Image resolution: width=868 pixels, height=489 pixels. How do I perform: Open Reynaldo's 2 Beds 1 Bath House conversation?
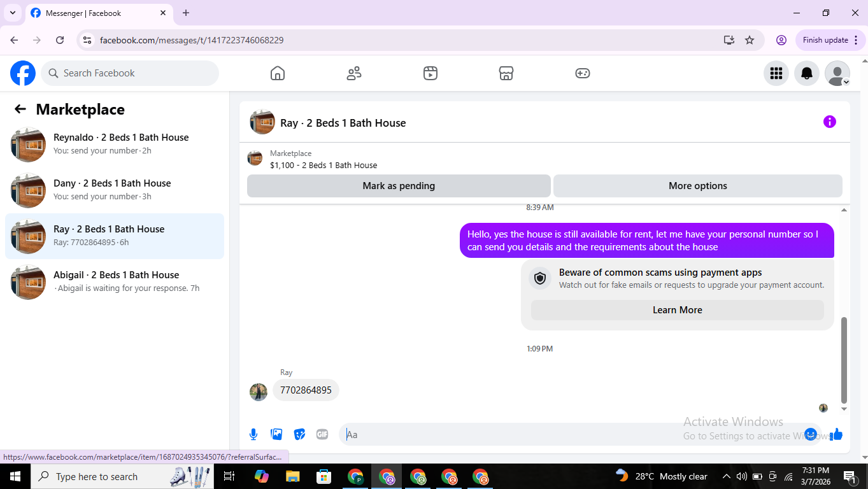click(115, 145)
